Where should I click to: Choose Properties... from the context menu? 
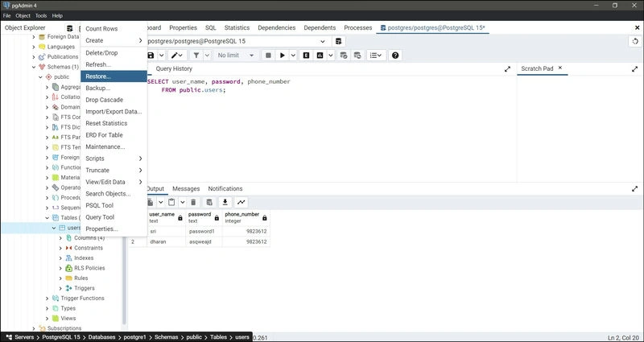(x=114, y=229)
